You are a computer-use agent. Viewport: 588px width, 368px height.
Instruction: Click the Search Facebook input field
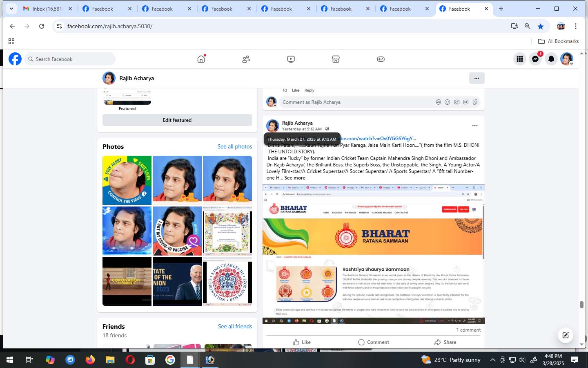point(70,59)
